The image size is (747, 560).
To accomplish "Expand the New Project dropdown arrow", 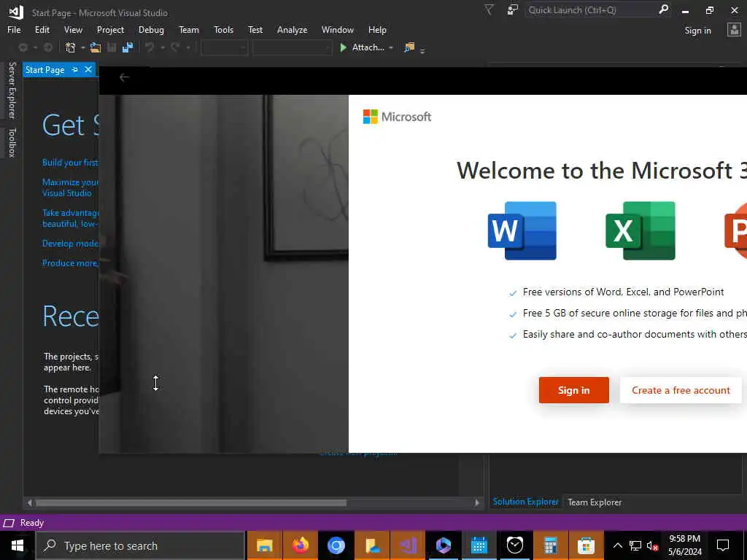I will point(83,47).
